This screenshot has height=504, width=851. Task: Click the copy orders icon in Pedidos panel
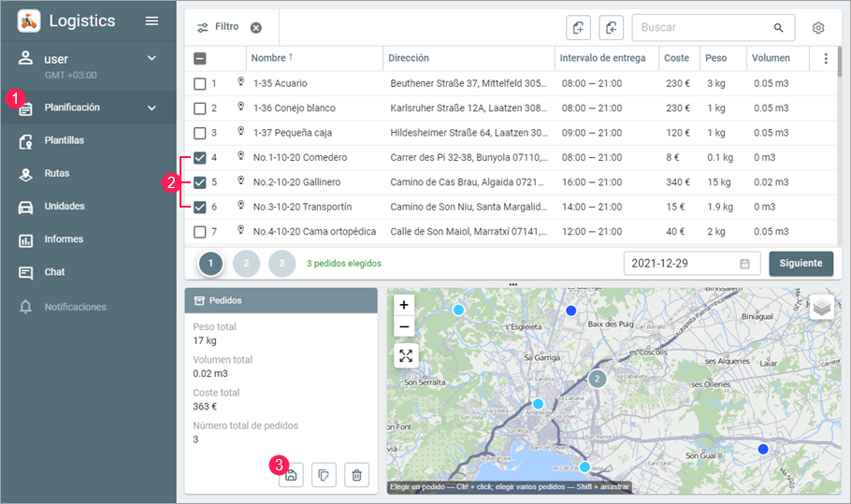(324, 475)
